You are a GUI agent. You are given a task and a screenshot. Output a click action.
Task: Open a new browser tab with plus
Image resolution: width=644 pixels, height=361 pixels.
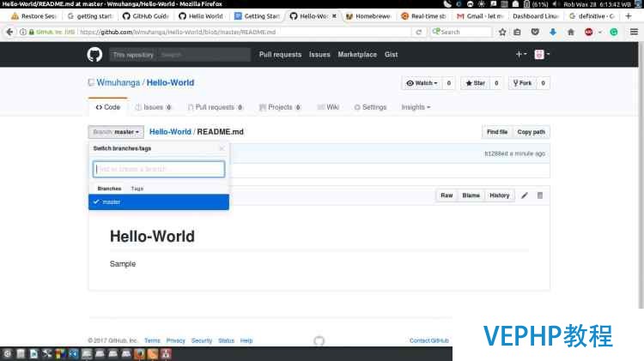pos(628,16)
